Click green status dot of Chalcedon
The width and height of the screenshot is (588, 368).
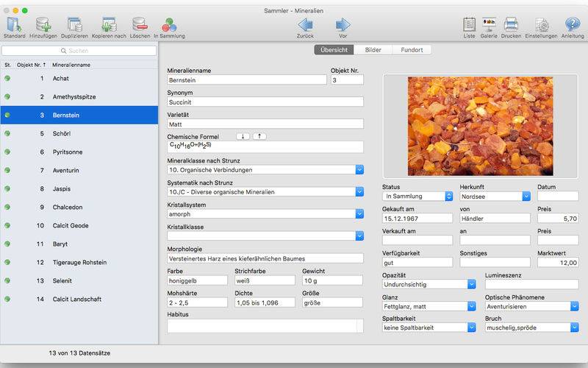click(7, 208)
